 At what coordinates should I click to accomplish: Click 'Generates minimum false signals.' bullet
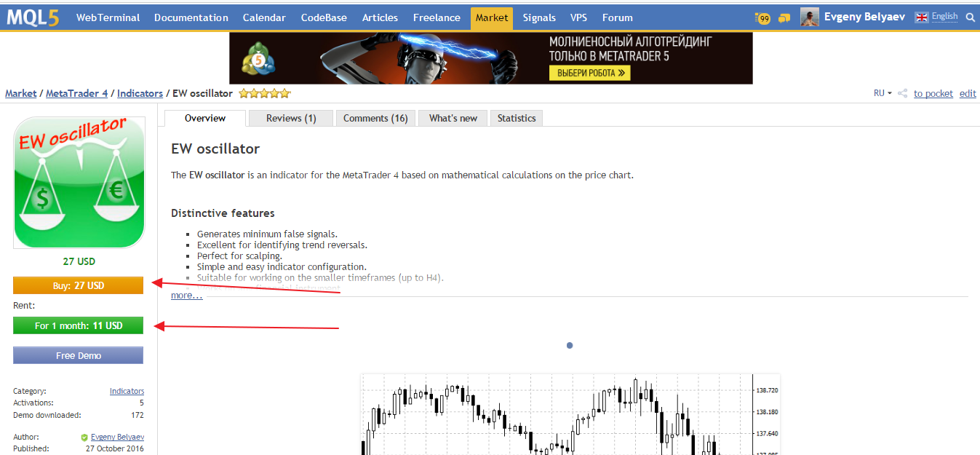pos(267,234)
